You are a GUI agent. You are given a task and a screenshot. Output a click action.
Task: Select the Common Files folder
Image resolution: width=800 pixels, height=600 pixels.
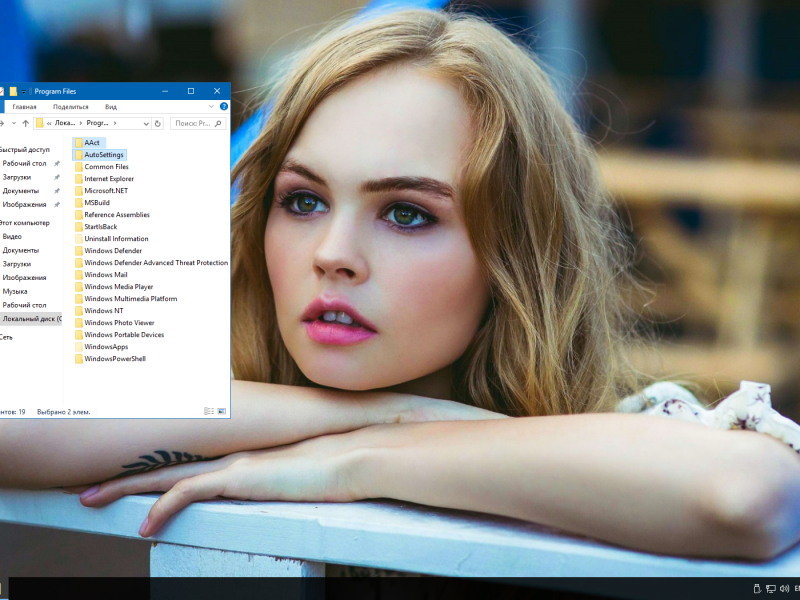click(x=106, y=167)
